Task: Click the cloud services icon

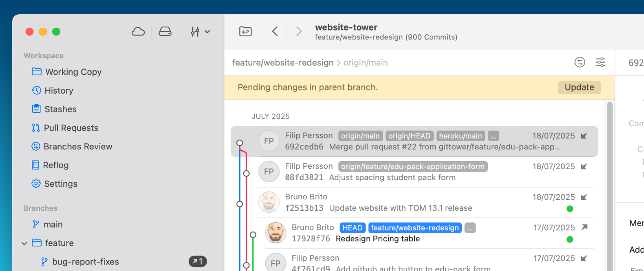Action: click(138, 31)
